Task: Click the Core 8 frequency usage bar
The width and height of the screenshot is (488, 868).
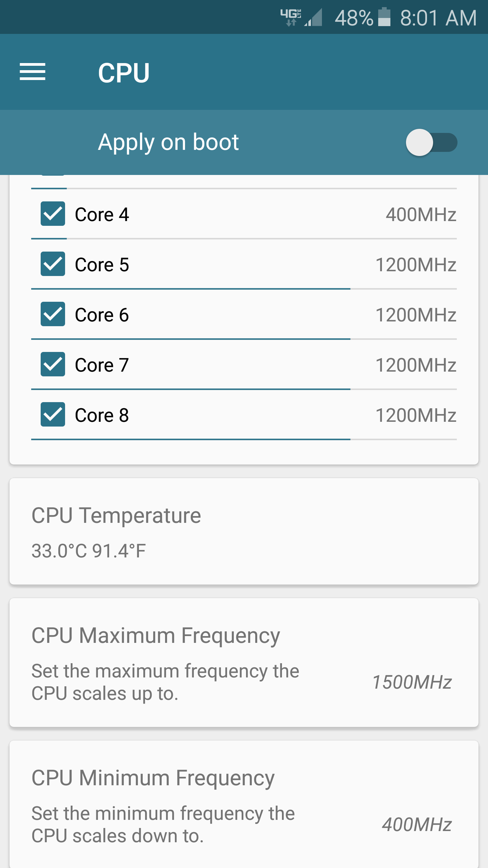Action: tap(244, 439)
